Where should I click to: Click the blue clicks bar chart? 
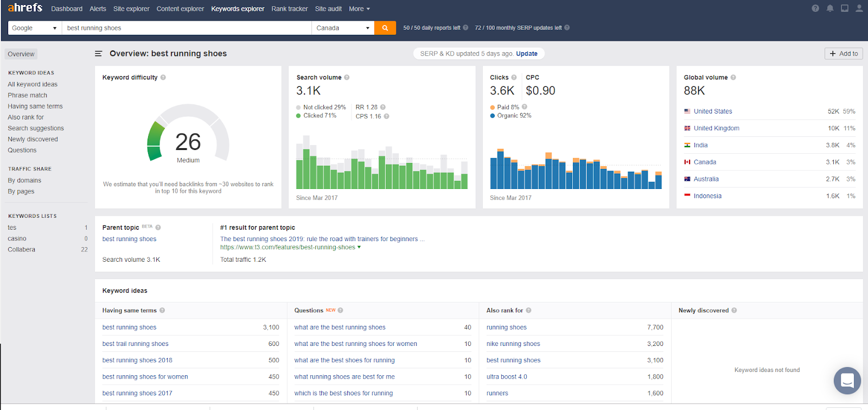coord(576,168)
